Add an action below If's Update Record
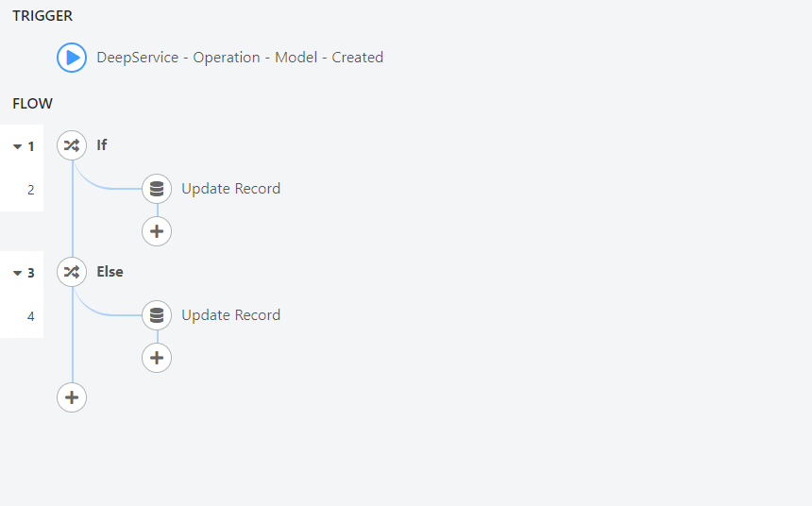 point(157,231)
